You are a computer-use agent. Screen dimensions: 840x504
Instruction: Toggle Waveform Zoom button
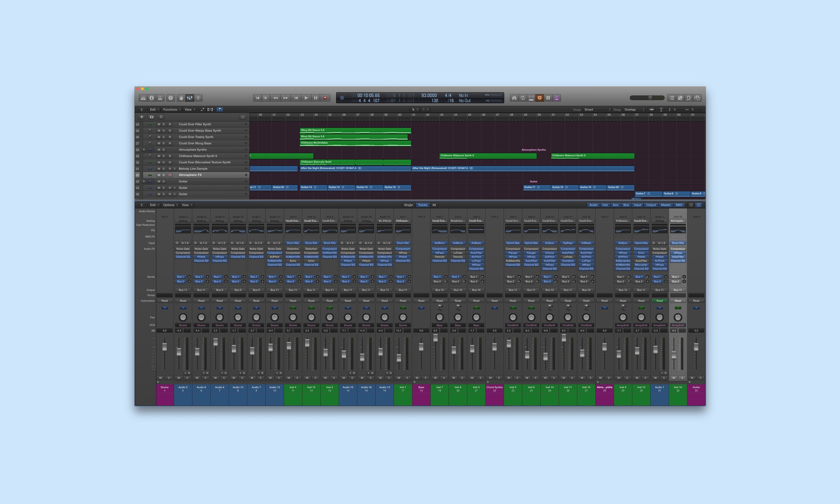tap(652, 109)
